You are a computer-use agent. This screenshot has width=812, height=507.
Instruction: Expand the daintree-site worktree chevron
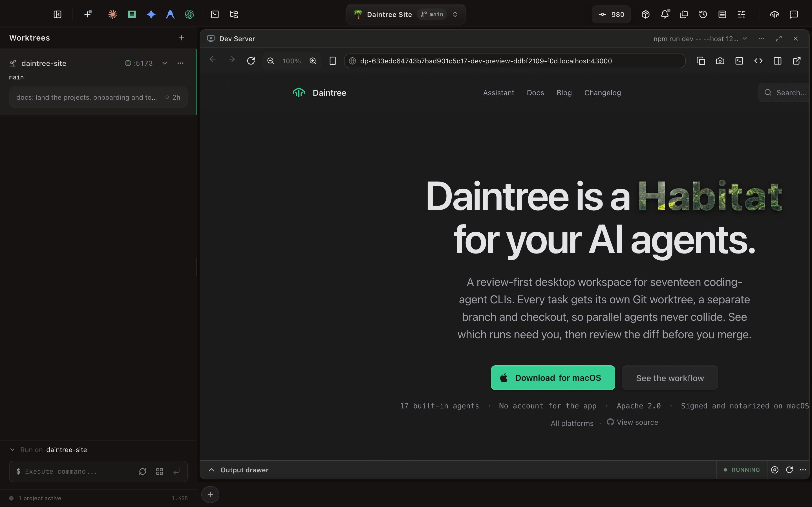click(164, 63)
